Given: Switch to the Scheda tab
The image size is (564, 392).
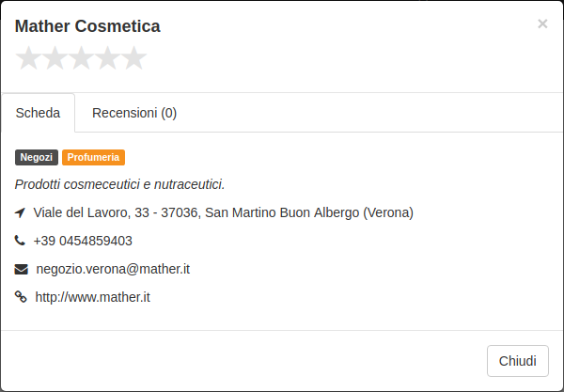Looking at the screenshot, I should click(38, 113).
